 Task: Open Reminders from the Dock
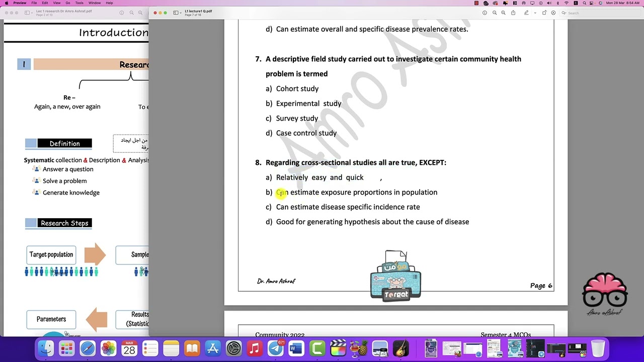(x=150, y=348)
